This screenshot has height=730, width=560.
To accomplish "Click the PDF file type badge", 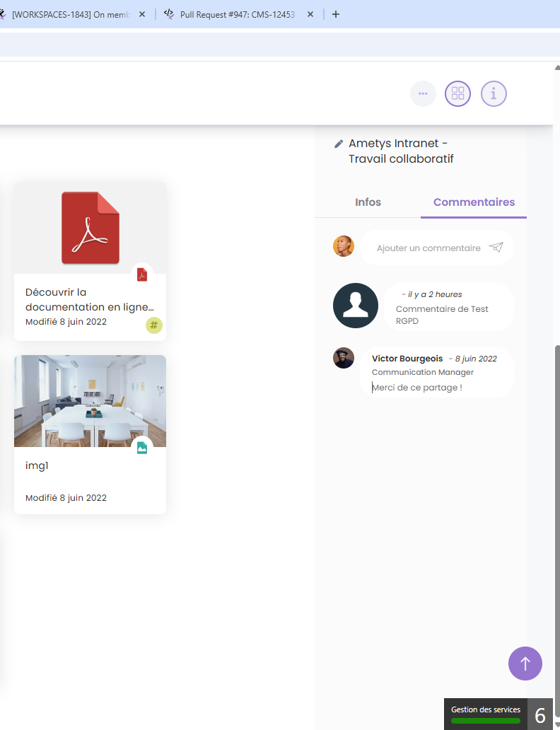I will 142,274.
